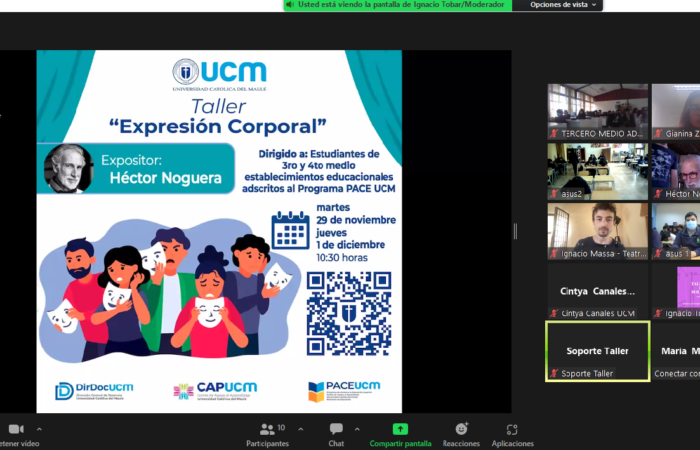Select the asus 1 participant video thumbnail
Image resolution: width=700 pixels, height=450 pixels.
coord(676,231)
